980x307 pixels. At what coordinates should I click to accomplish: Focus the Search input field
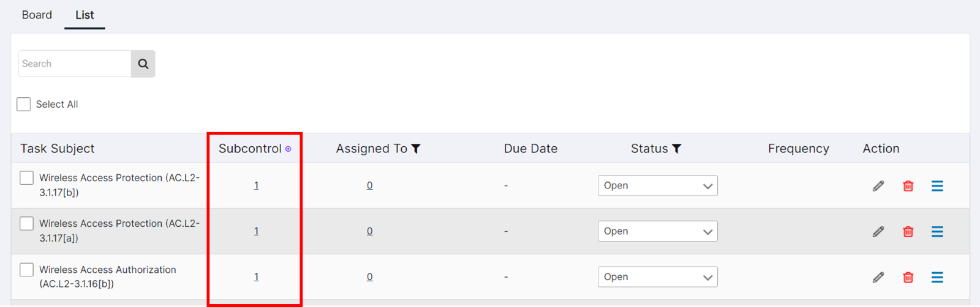[x=75, y=64]
